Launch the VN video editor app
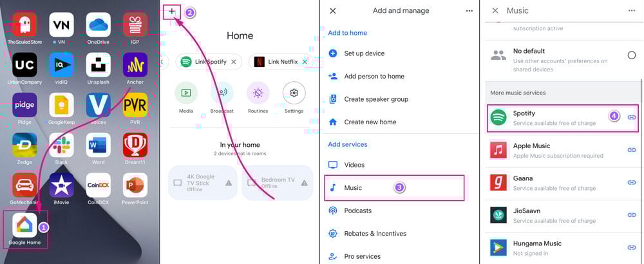This screenshot has width=644, height=264. coord(62,24)
